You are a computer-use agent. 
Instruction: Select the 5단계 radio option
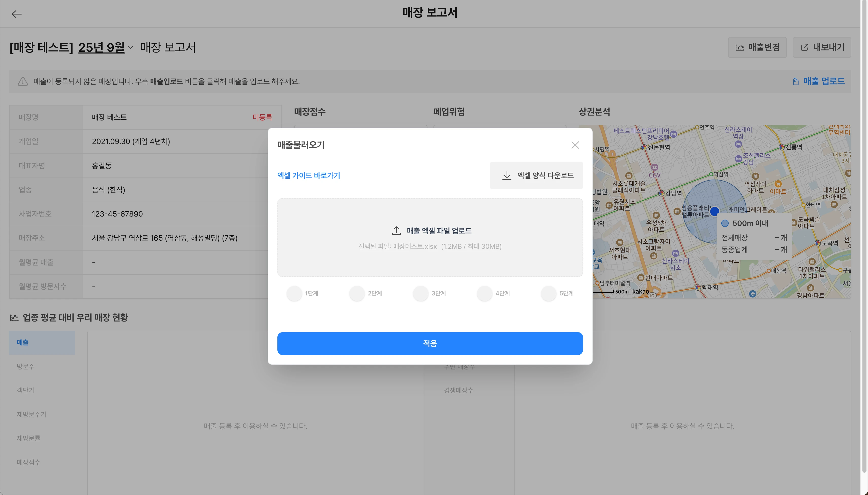click(x=548, y=293)
